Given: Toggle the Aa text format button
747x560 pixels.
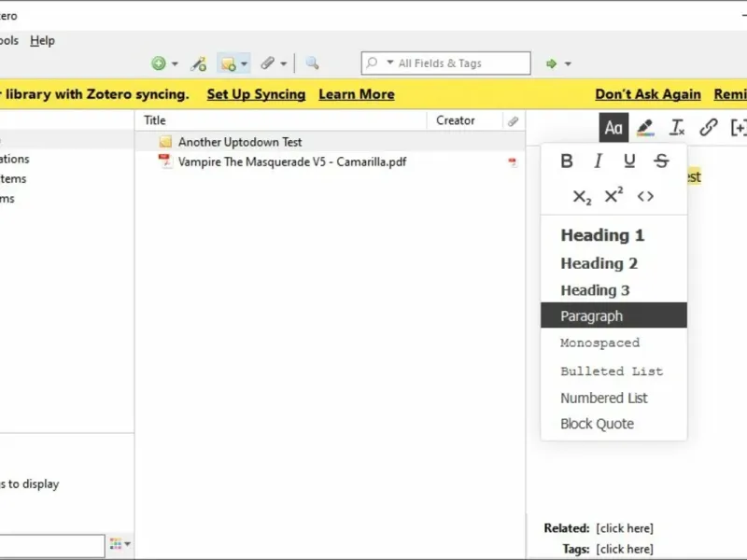Looking at the screenshot, I should click(x=613, y=128).
